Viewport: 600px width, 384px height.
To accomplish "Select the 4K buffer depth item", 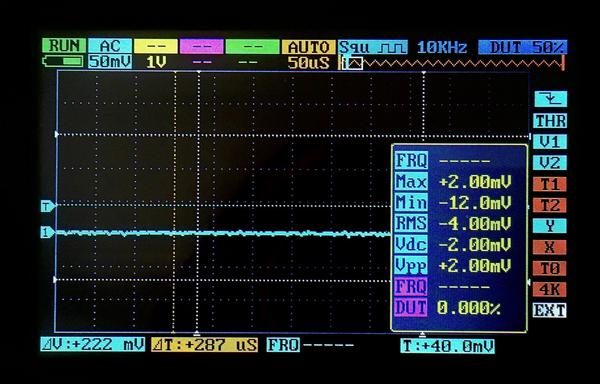I will pos(550,289).
